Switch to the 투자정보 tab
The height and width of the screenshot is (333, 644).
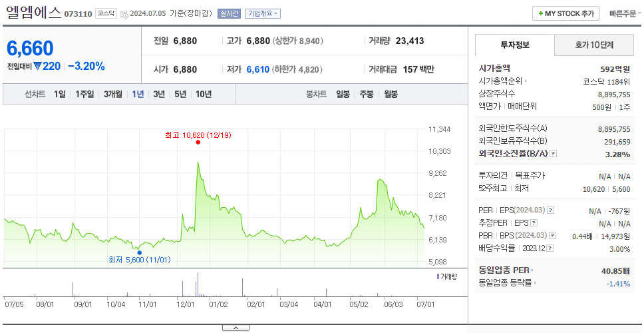tap(515, 45)
